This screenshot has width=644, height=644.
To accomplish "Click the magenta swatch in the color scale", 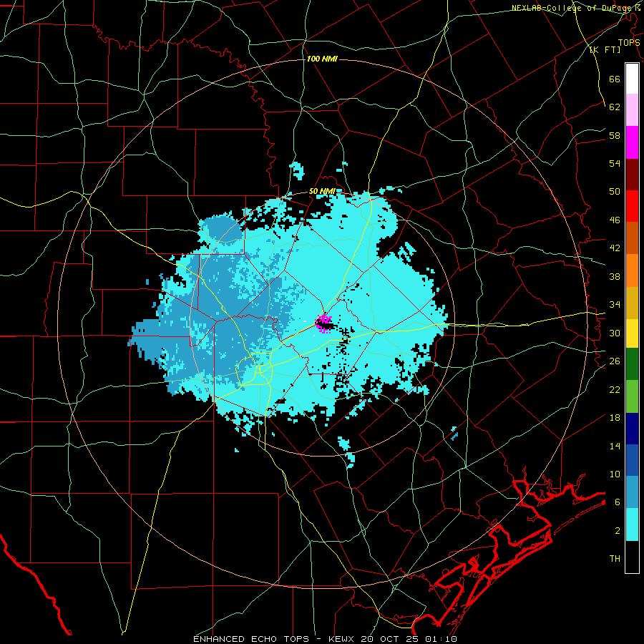I will (x=632, y=142).
